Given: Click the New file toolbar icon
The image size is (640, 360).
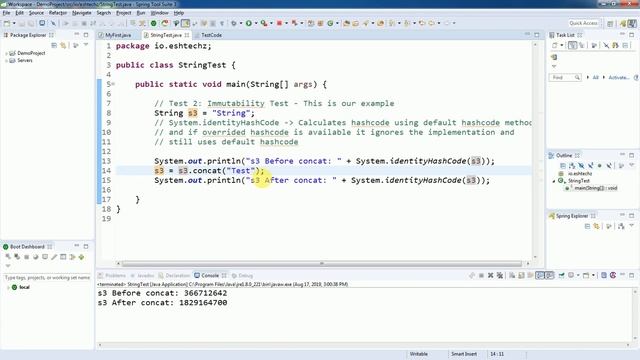Looking at the screenshot, I should (7, 23).
